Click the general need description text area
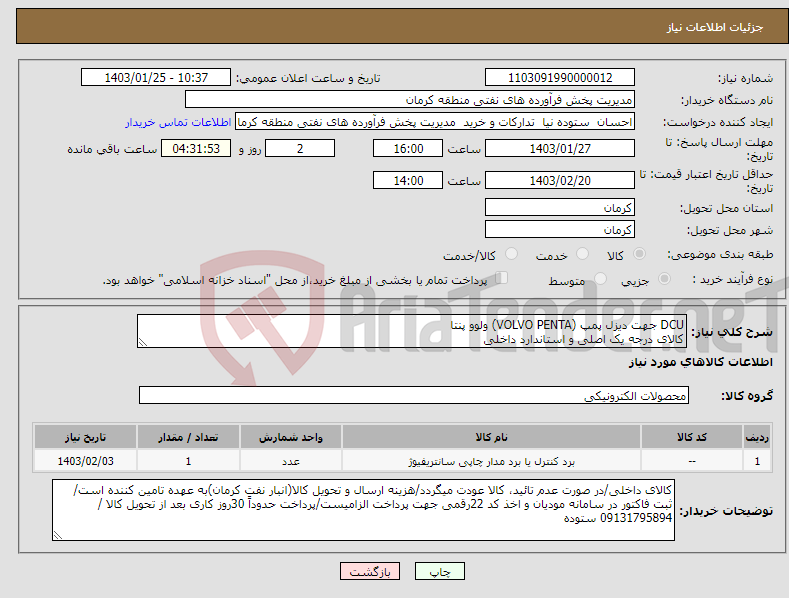 (411, 331)
